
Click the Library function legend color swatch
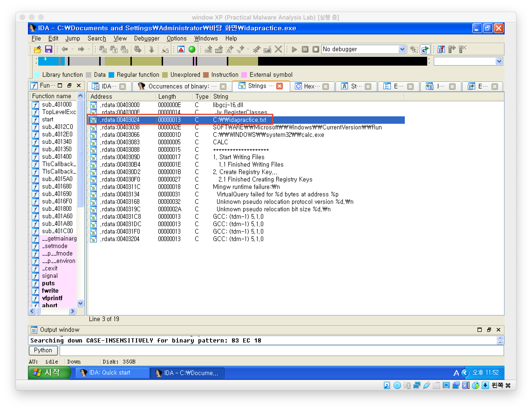37,75
